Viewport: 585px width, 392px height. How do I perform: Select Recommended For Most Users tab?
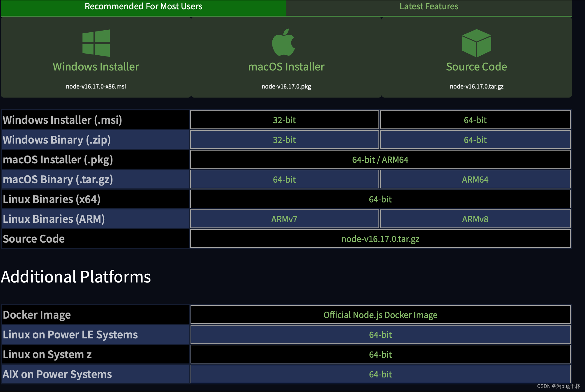pyautogui.click(x=143, y=6)
